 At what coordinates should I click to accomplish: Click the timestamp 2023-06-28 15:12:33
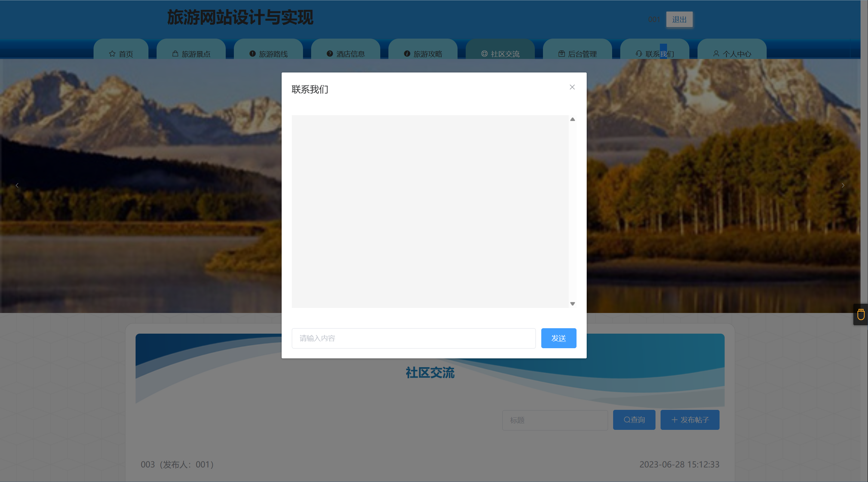tap(679, 464)
